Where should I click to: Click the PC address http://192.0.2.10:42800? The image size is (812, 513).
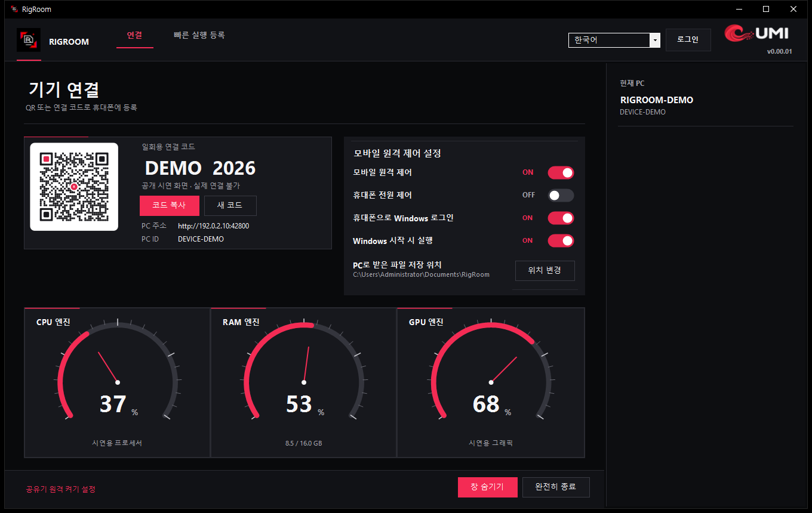(x=213, y=226)
